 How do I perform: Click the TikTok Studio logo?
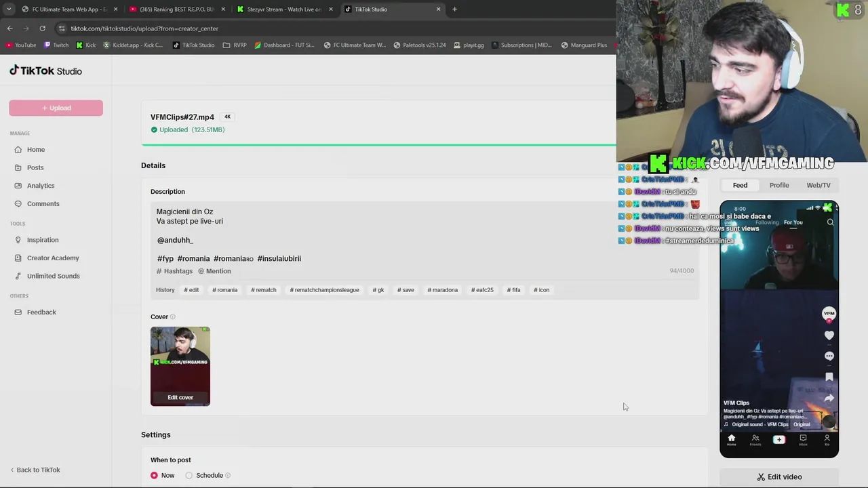45,70
